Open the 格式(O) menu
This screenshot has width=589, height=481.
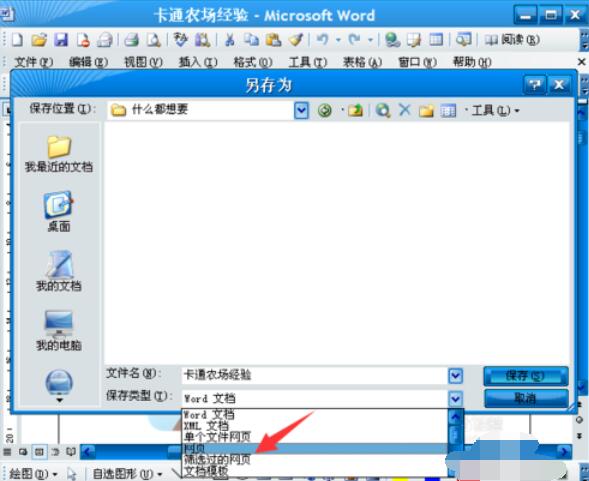click(x=253, y=62)
